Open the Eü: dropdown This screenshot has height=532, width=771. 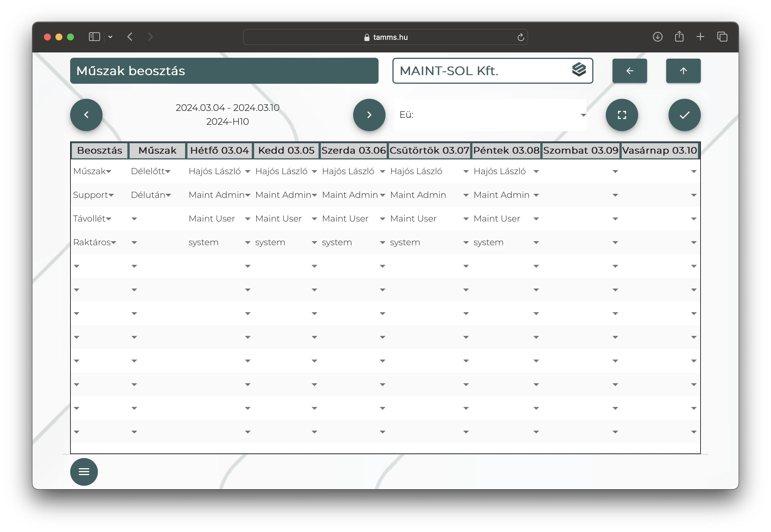(490, 115)
